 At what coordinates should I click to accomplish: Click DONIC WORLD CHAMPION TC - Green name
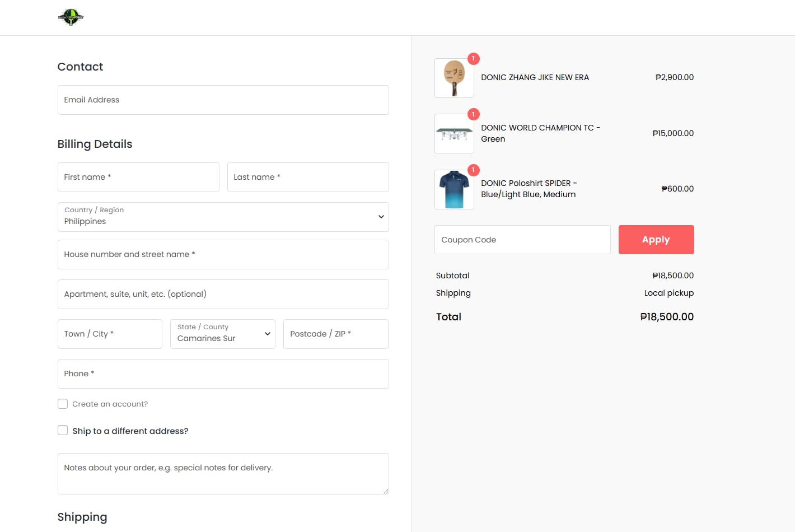[540, 133]
